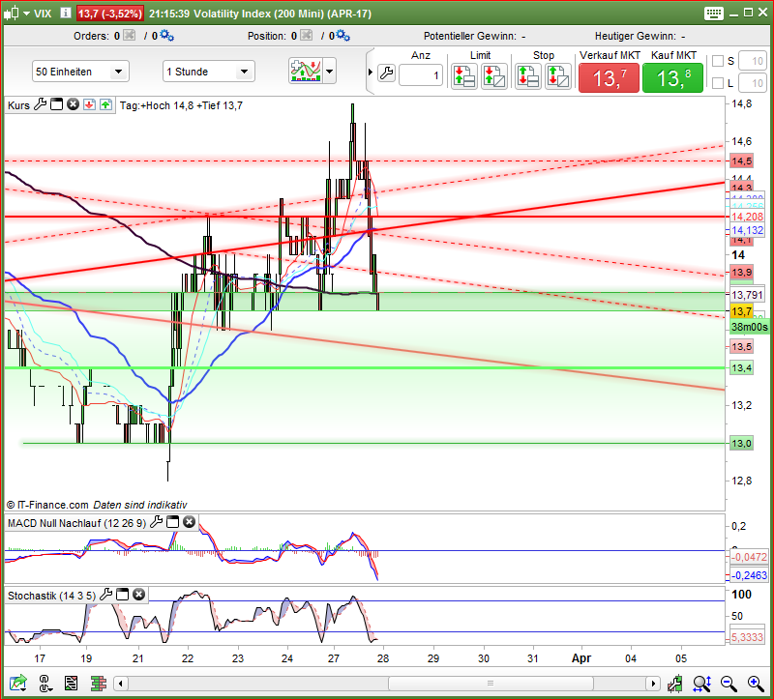Click the green up-arrow icon in Kurs panel
Viewport: 774px width, 700px height.
click(x=105, y=104)
